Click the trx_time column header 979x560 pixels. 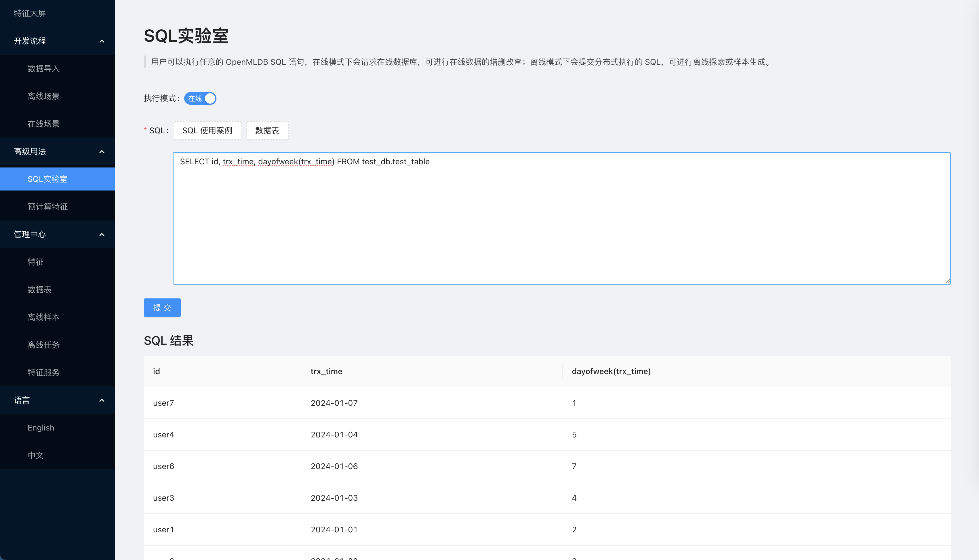pyautogui.click(x=431, y=371)
